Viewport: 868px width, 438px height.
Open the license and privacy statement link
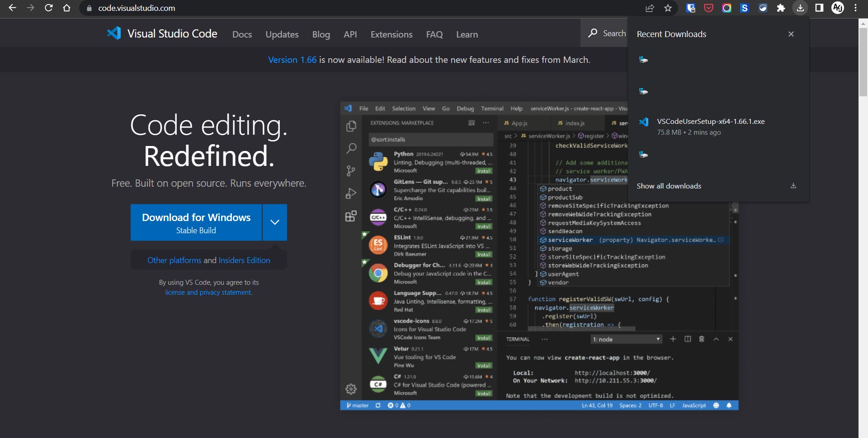coord(209,292)
